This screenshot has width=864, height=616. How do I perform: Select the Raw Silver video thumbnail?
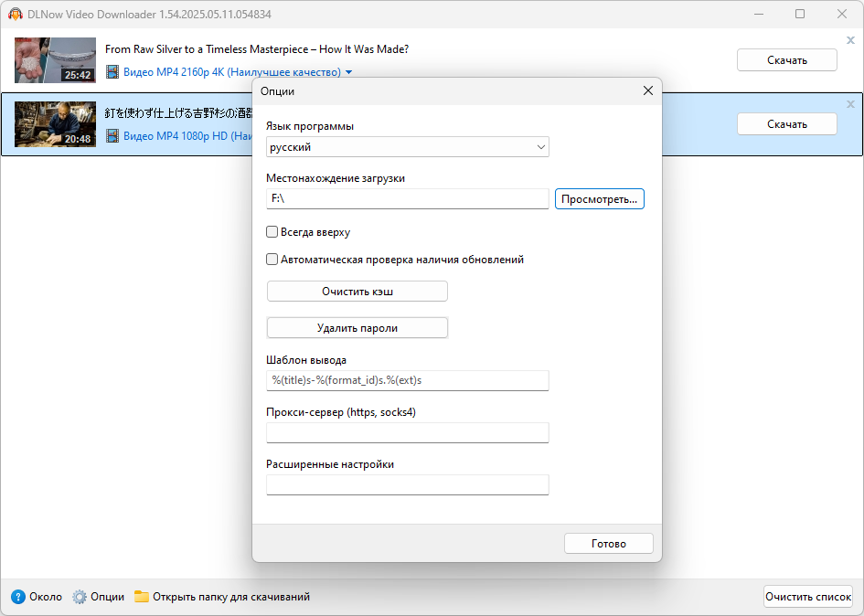[55, 60]
